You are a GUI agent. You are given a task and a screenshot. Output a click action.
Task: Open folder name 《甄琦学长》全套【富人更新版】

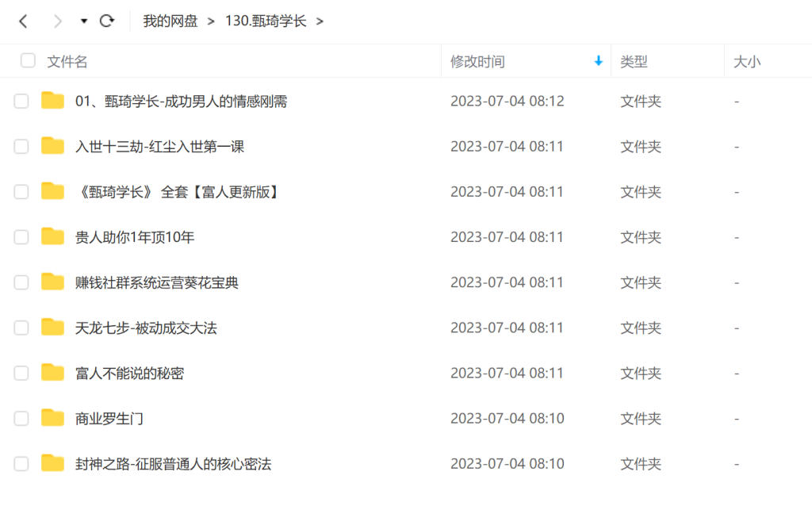pyautogui.click(x=178, y=192)
